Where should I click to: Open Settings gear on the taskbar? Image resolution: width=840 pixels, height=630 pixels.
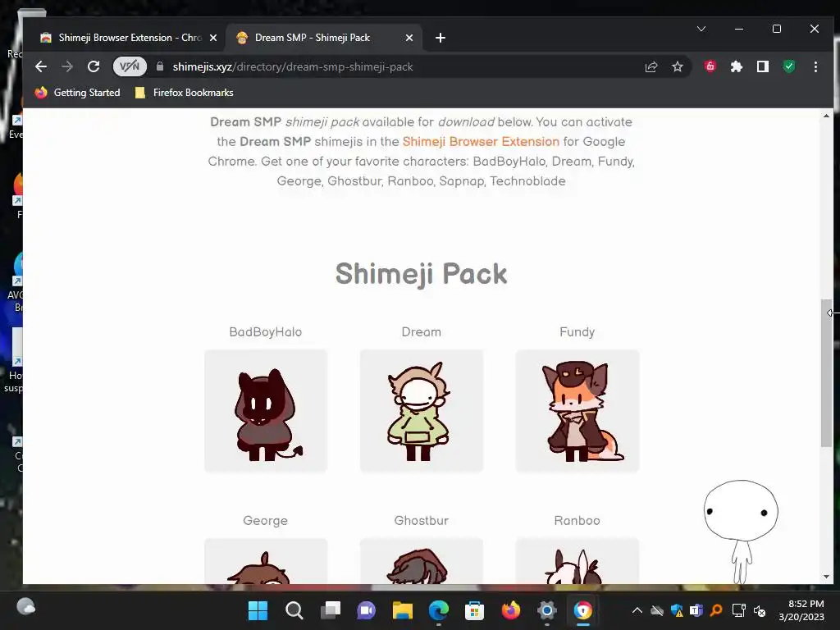click(x=547, y=610)
